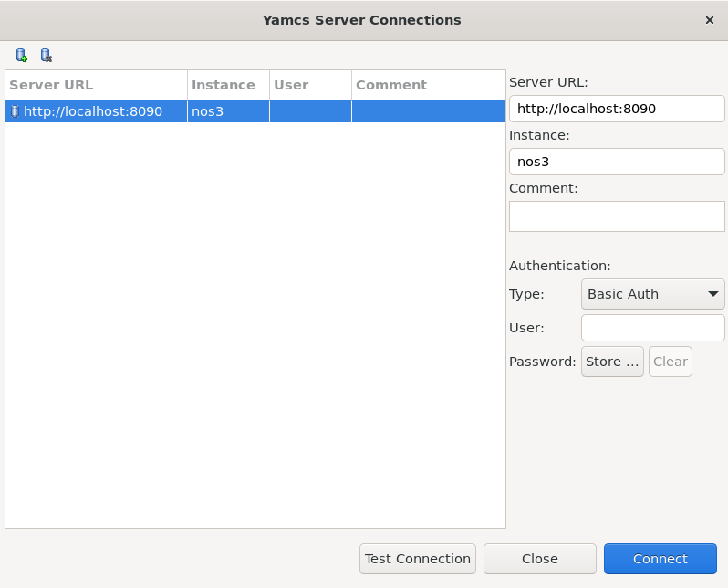This screenshot has height=588, width=728.
Task: Add a new server connection icon
Action: tap(21, 56)
